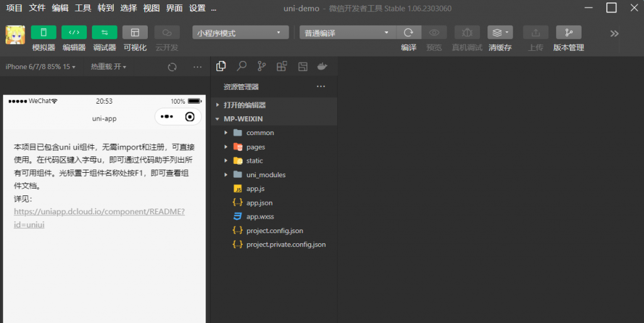Click the pages folder icon
This screenshot has height=323, width=644.
coord(237,146)
